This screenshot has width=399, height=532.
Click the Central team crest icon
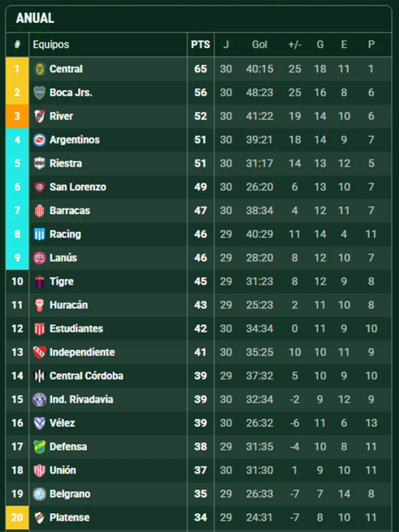(39, 69)
